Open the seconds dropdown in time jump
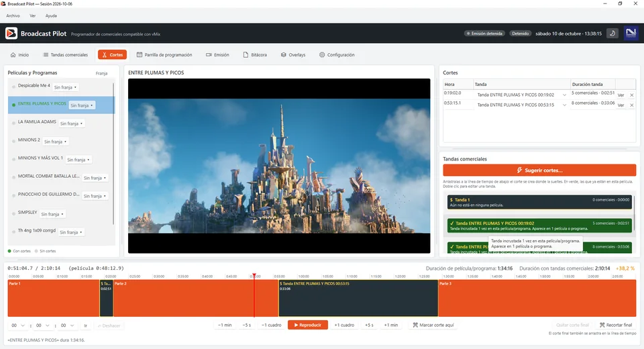 point(67,325)
